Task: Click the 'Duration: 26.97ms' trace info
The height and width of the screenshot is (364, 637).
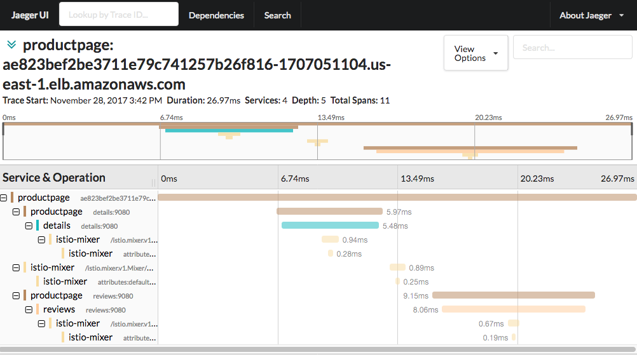Action: (203, 100)
